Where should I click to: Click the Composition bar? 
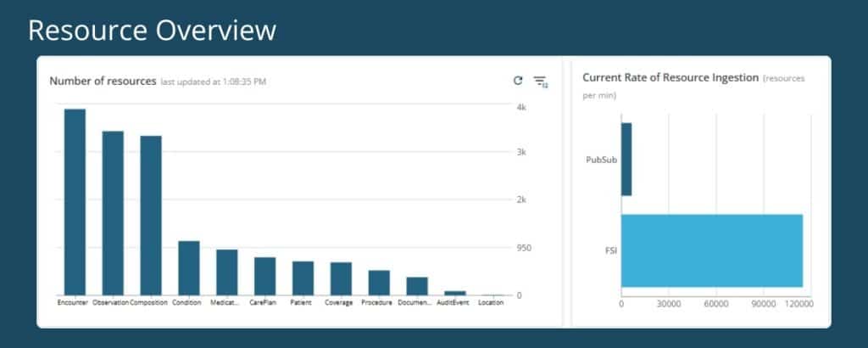pos(151,216)
